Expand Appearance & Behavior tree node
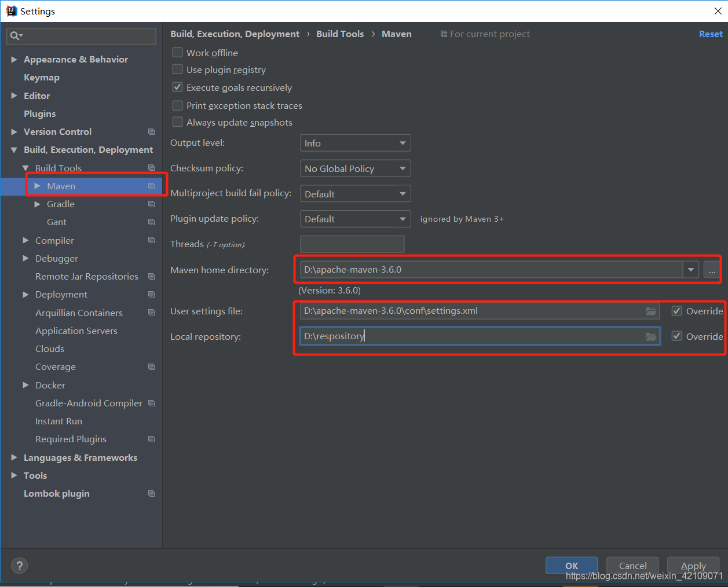The width and height of the screenshot is (728, 587). [x=14, y=60]
